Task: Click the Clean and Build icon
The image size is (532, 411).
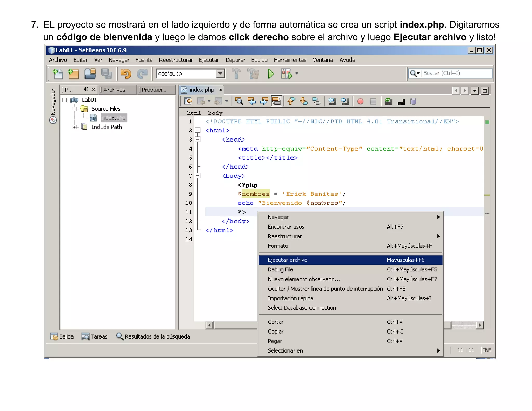Action: tap(253, 74)
